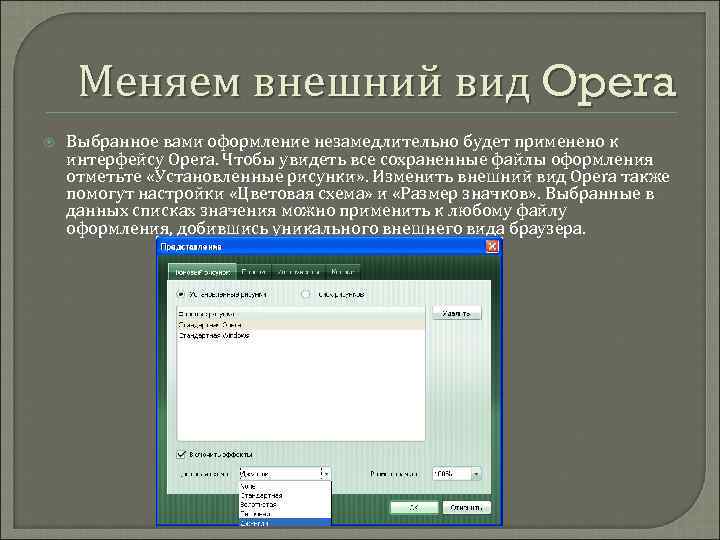The width and height of the screenshot is (720, 540).
Task: Choose 'Стандартная' in the color scheme list
Action: [285, 495]
